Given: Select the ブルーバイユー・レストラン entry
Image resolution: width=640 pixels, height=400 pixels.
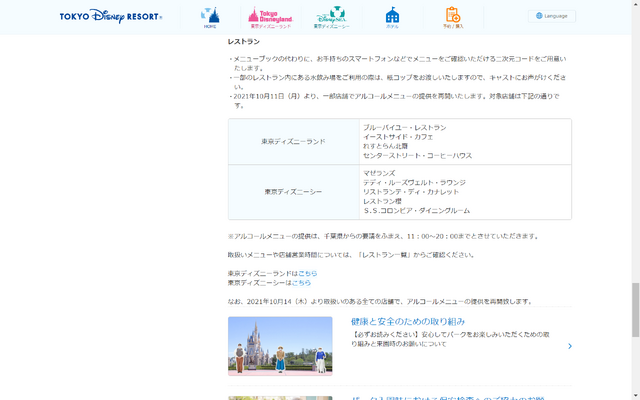Looking at the screenshot, I should click(x=404, y=128).
